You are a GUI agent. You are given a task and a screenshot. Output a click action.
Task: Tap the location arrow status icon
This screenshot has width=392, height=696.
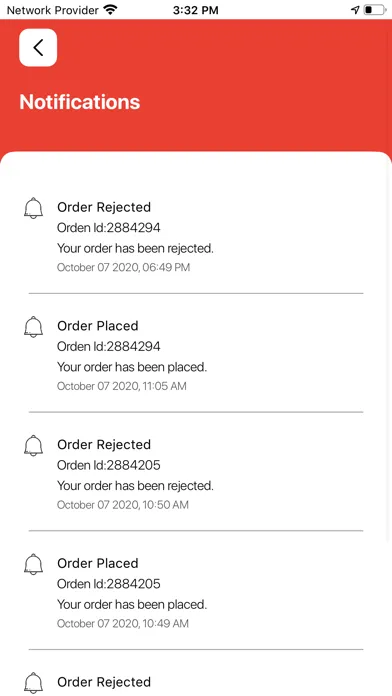tap(355, 10)
